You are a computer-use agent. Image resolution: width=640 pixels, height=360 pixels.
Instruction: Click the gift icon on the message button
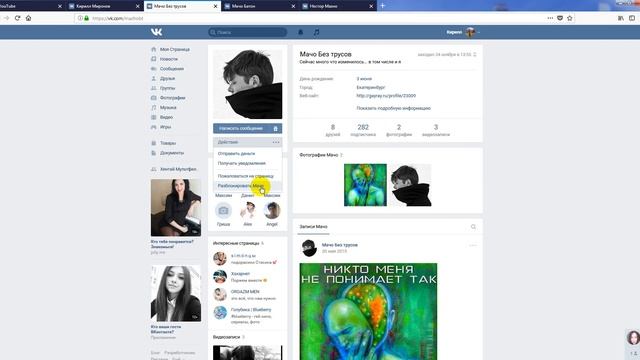[x=276, y=129]
